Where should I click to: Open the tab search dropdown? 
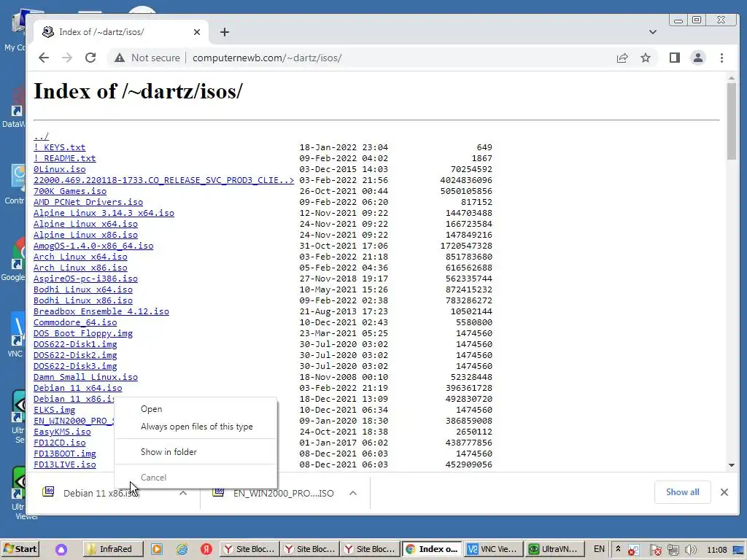653,32
